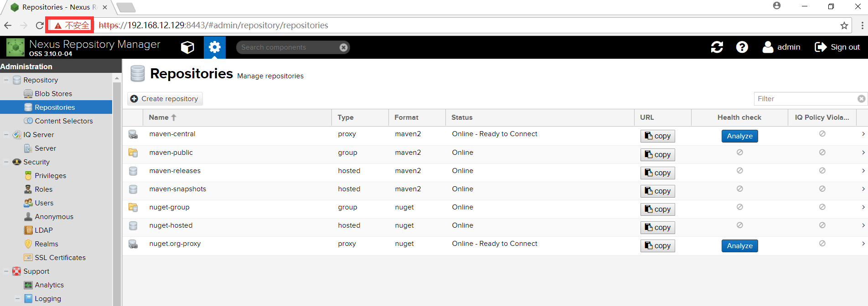Select Repositories in the sidebar
868x306 pixels.
coord(56,107)
